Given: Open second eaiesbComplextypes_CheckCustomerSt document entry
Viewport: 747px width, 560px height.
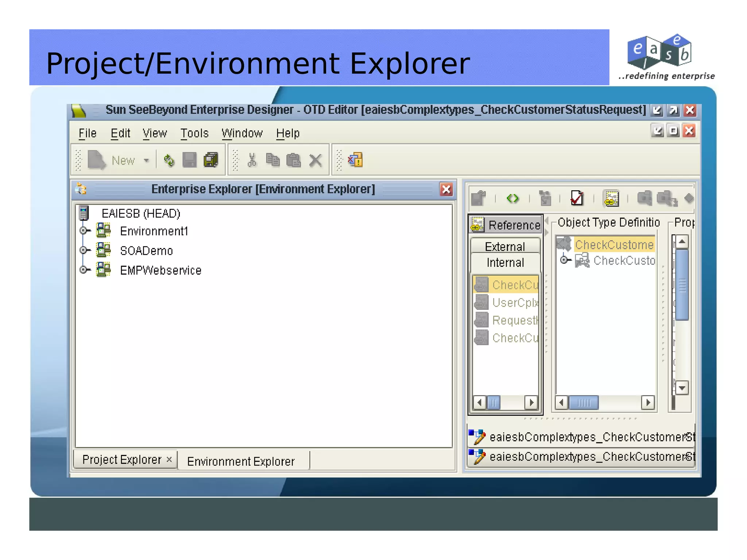Looking at the screenshot, I should [x=581, y=456].
